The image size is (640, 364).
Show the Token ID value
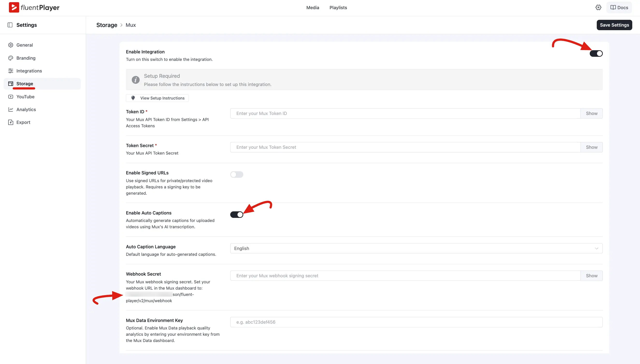[x=591, y=114]
